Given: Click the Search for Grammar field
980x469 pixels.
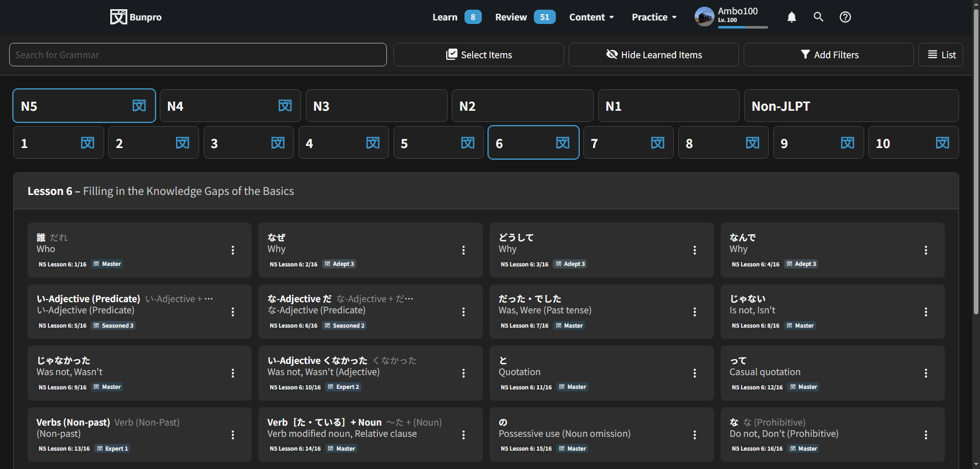Looking at the screenshot, I should [x=198, y=55].
